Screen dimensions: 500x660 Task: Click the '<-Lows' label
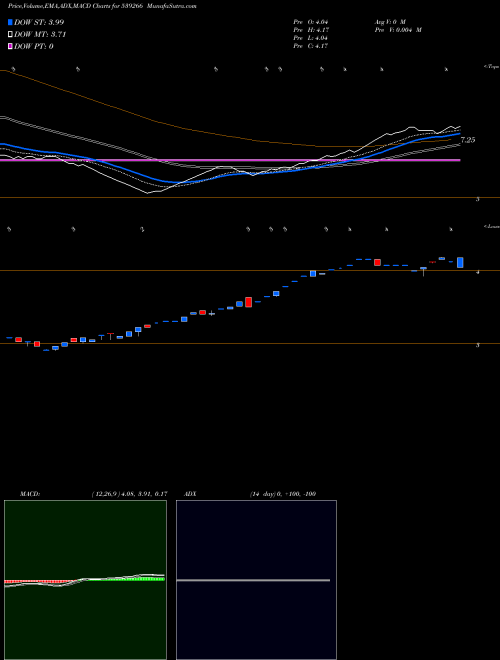pyautogui.click(x=491, y=226)
